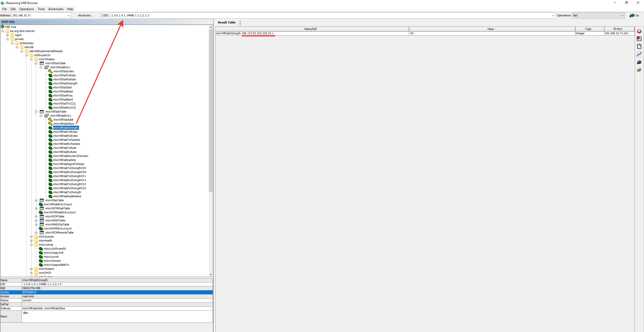Open the Bookmarks menu
The image size is (644, 332).
pos(56,9)
